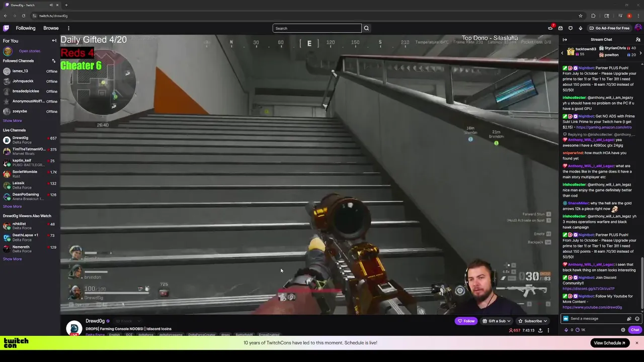This screenshot has height=362, width=644.
Task: Open the celebration power-ups icon in chat box
Action: point(629,318)
